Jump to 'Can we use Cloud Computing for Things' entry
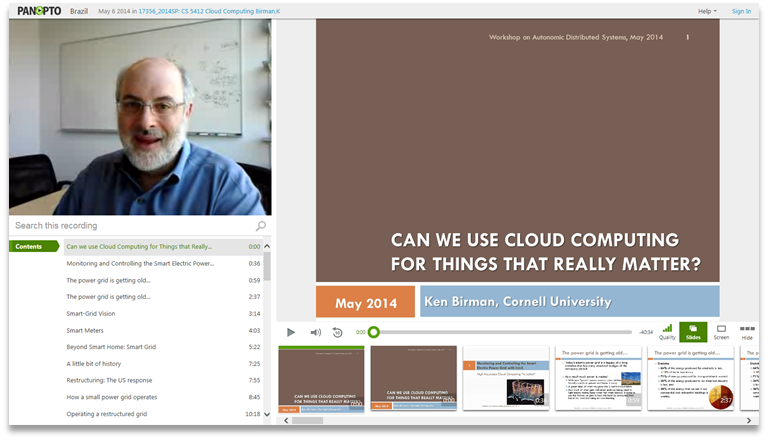 pyautogui.click(x=164, y=246)
